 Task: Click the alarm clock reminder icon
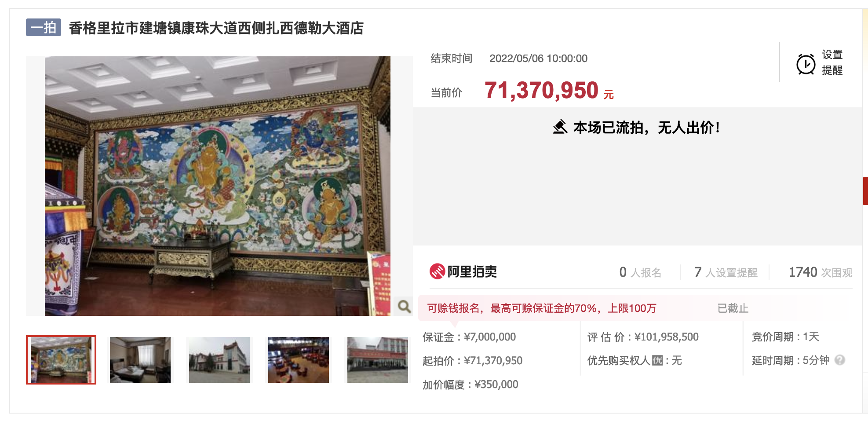click(806, 64)
